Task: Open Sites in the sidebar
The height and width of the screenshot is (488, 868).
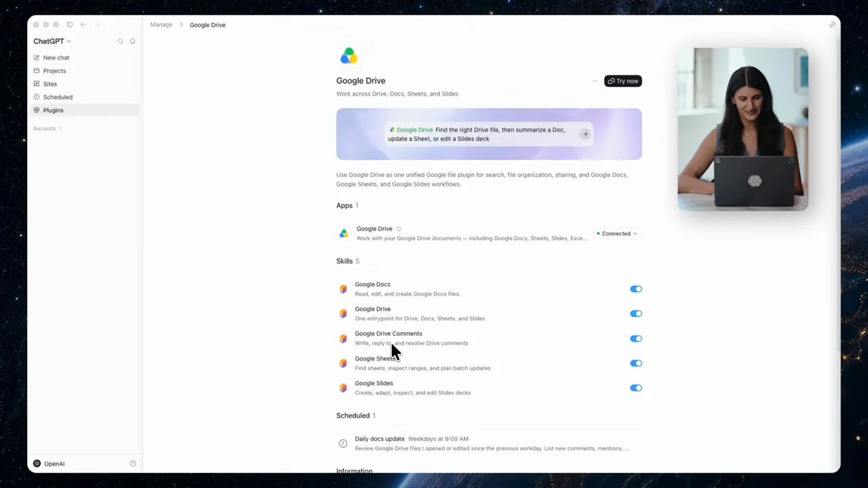Action: [85, 84]
